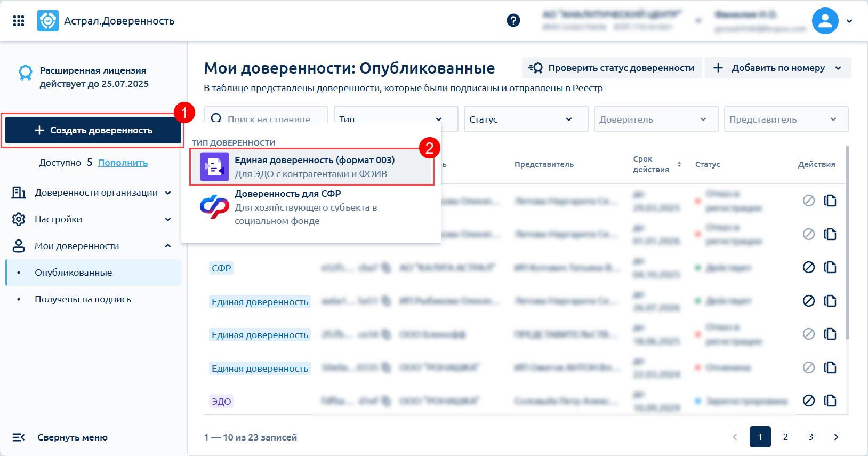Viewport: 868px width, 456px height.
Task: Click the СФР logo icon in dropdown
Action: (214, 207)
